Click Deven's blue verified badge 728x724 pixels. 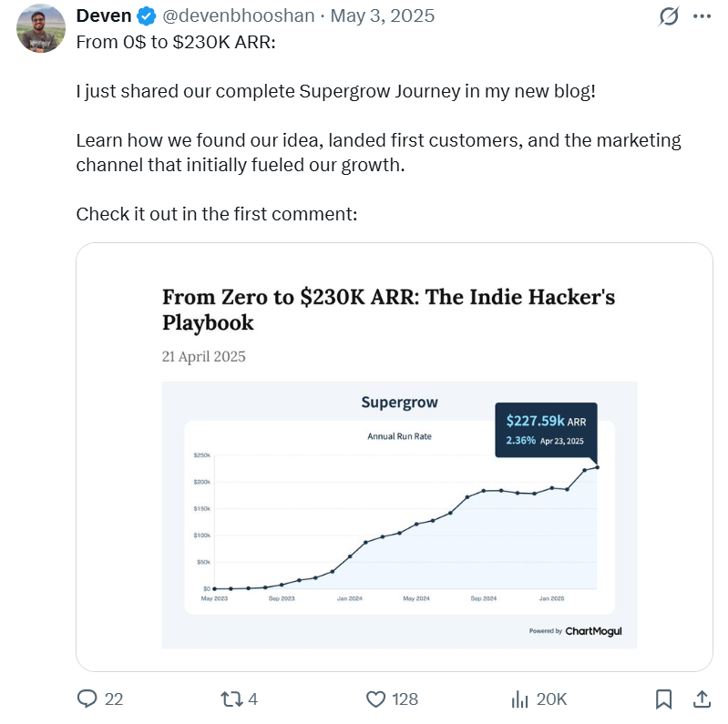tap(147, 16)
